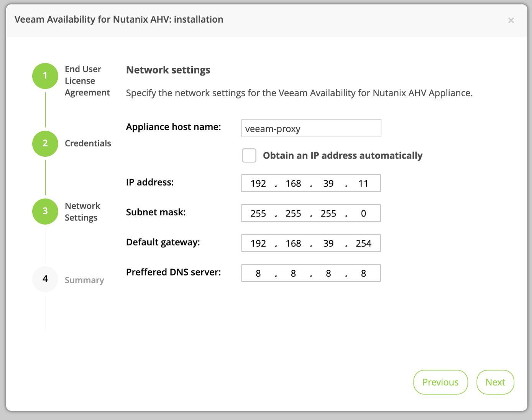
Task: Click the 'Specify the network settings' description text
Action: pyautogui.click(x=299, y=93)
